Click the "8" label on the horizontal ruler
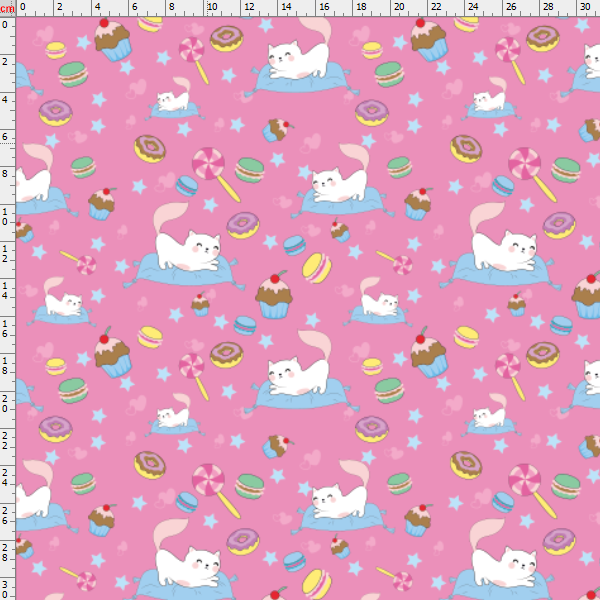This screenshot has height=600, width=600. pyautogui.click(x=172, y=7)
